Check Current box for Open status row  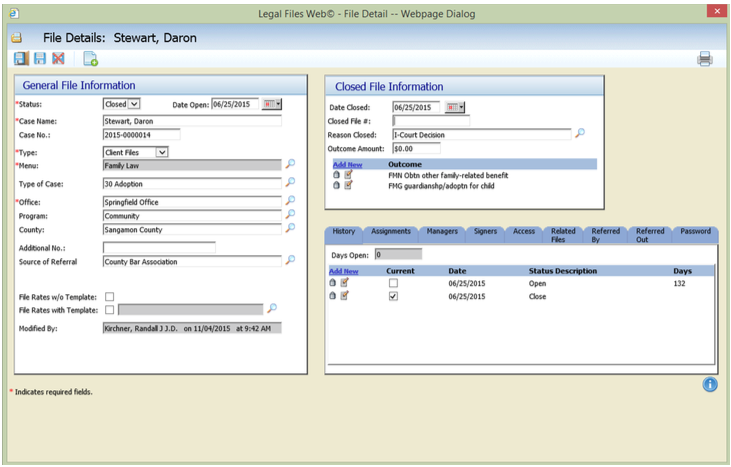click(x=393, y=283)
